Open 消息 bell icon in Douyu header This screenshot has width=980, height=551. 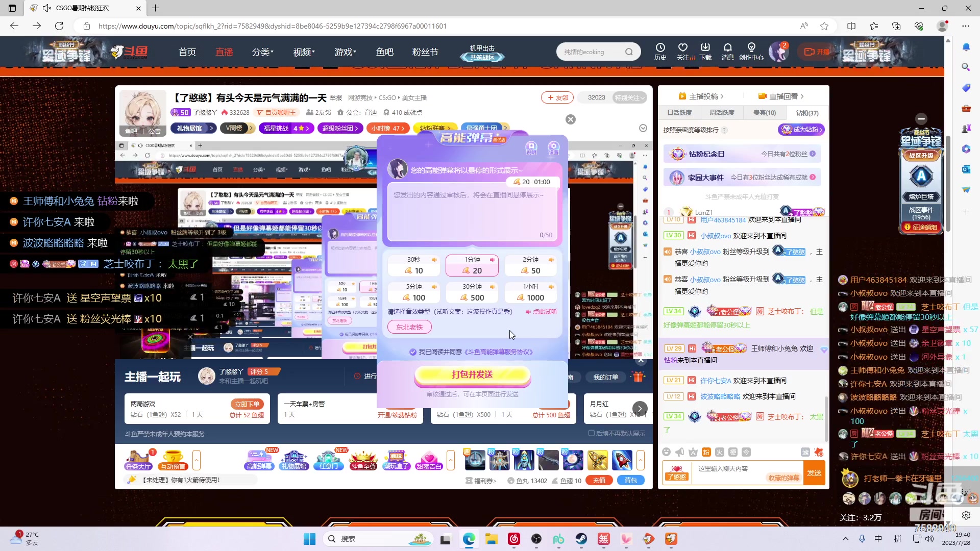(x=728, y=52)
